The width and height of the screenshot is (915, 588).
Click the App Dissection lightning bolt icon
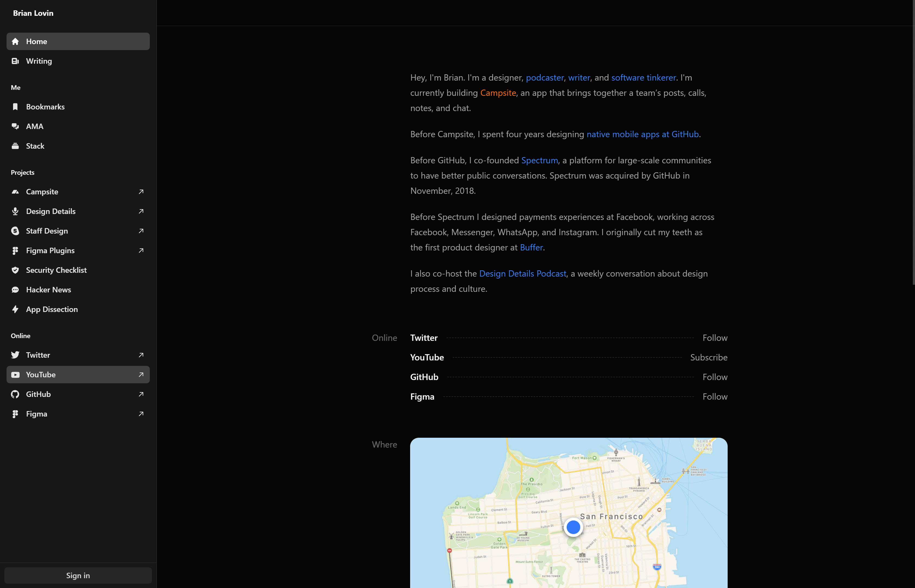coord(15,309)
